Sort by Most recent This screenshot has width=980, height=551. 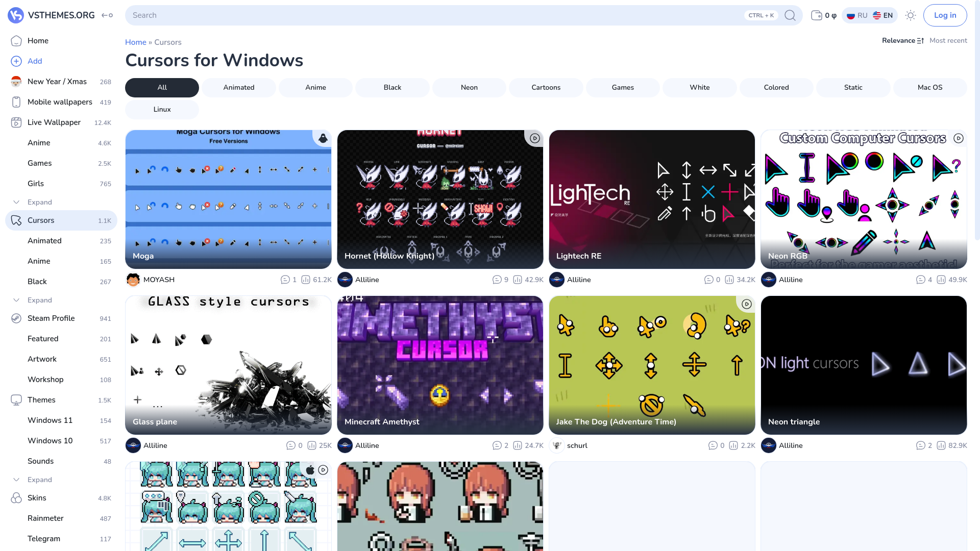pos(948,40)
